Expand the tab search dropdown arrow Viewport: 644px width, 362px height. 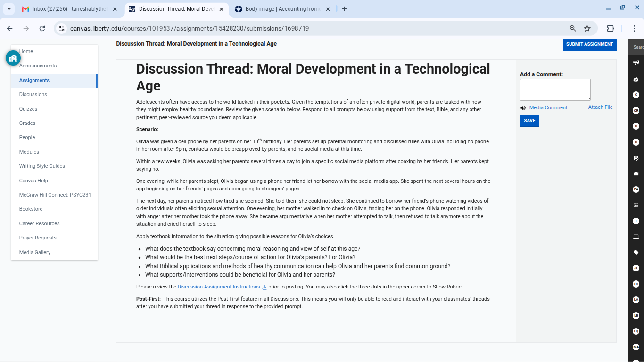point(9,9)
